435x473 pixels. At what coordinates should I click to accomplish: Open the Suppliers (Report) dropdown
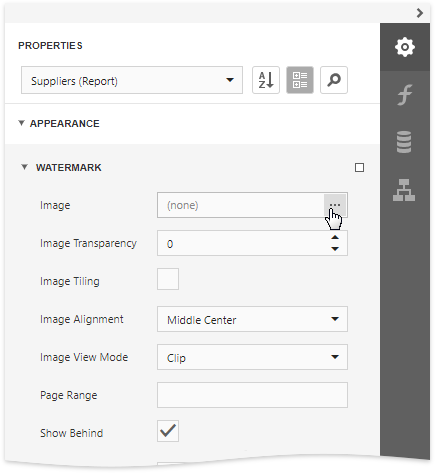pos(132,80)
